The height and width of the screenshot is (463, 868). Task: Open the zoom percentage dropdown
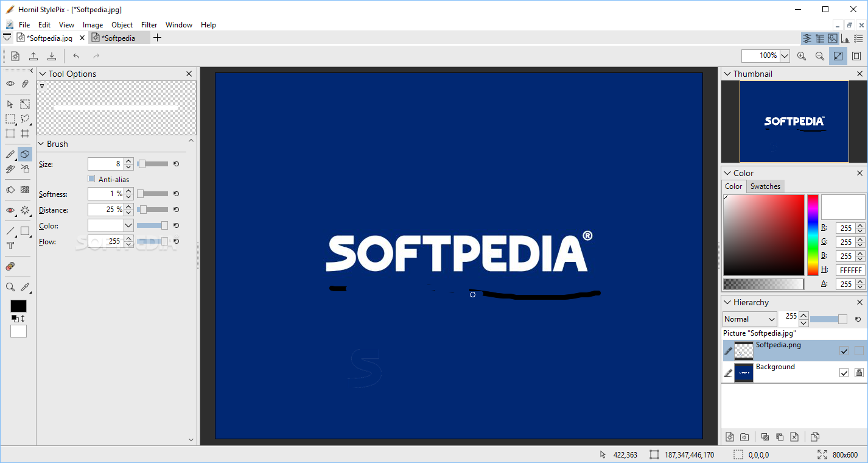click(x=785, y=56)
